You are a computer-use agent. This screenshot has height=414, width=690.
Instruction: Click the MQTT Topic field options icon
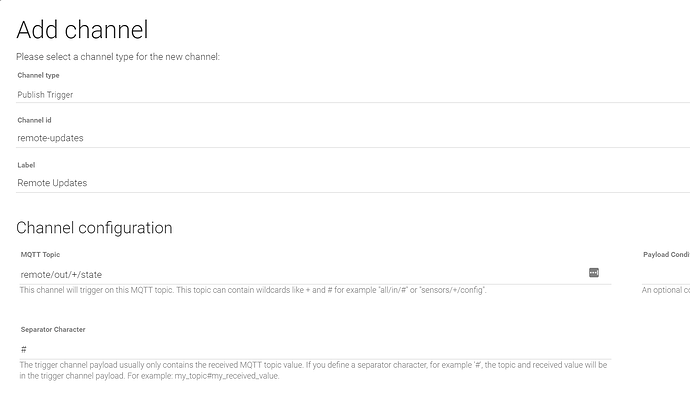point(594,272)
